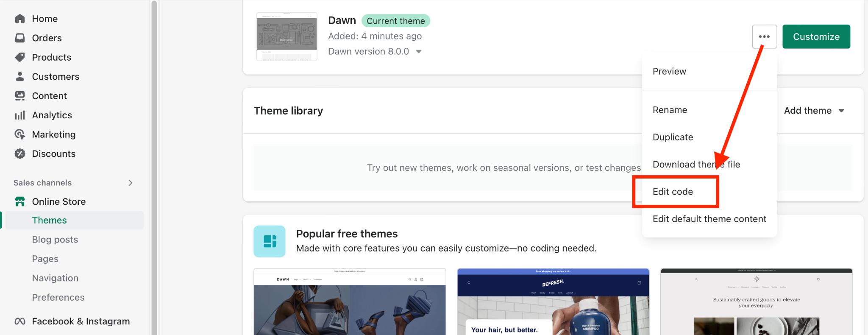The image size is (868, 335).
Task: Click the sidebar vertical scrollbar
Action: tap(154, 167)
